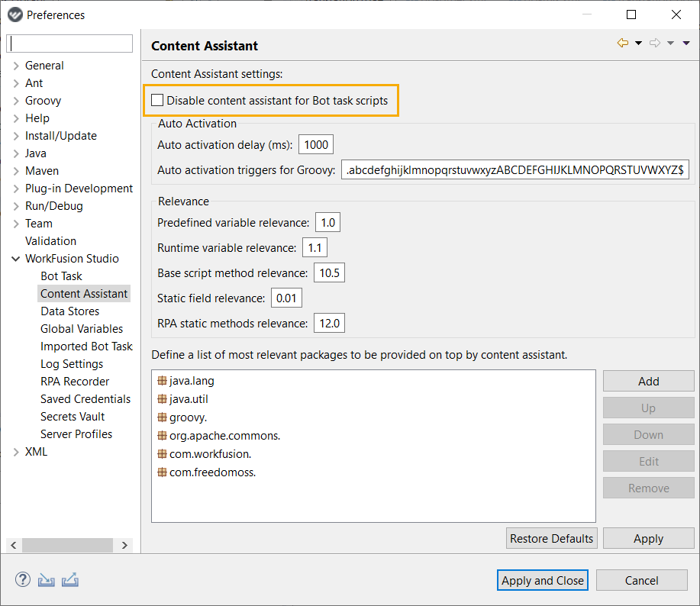
Task: Expand the Ant tree node
Action: [16, 83]
